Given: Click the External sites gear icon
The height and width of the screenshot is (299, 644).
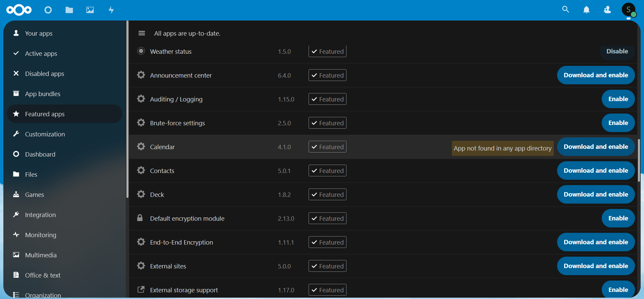Looking at the screenshot, I should coord(141,266).
